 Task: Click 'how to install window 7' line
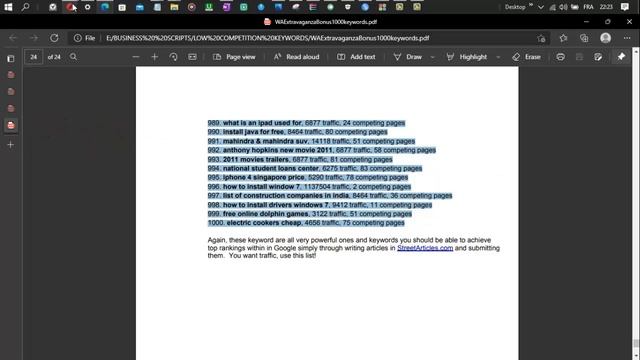click(x=309, y=187)
